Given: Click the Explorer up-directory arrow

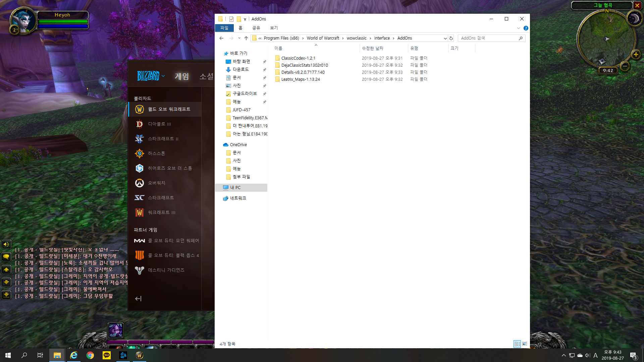Looking at the screenshot, I should pyautogui.click(x=246, y=38).
